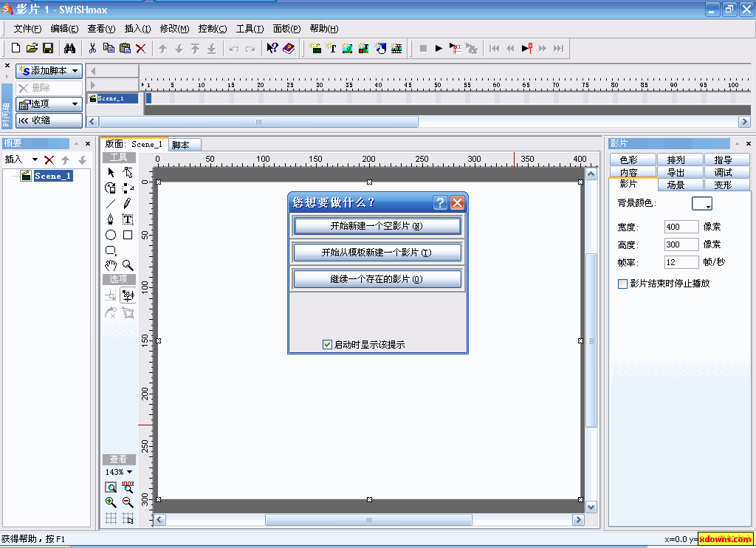Toggle 启动时显示该提示 checkbox
The width and height of the screenshot is (756, 548).
click(x=328, y=344)
